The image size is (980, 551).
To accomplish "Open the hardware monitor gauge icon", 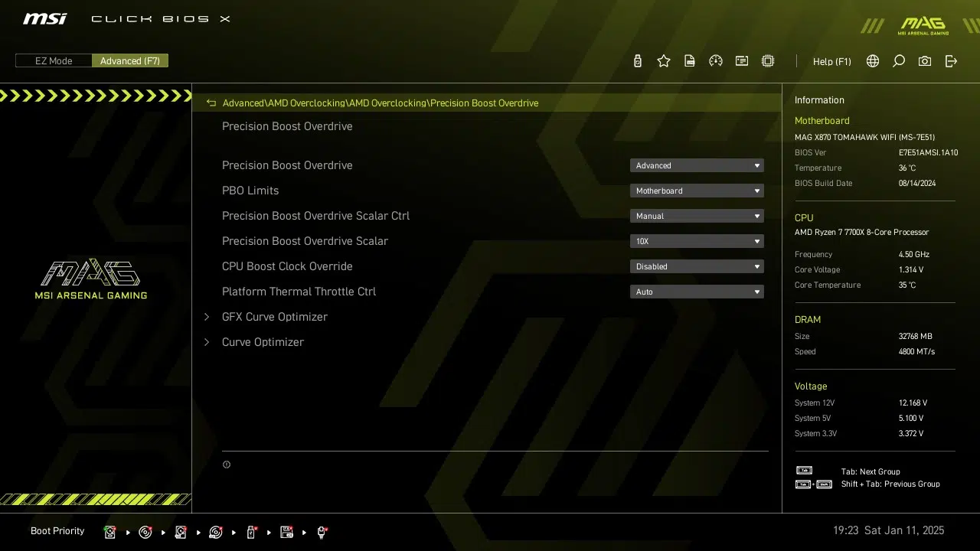I will 716,61.
